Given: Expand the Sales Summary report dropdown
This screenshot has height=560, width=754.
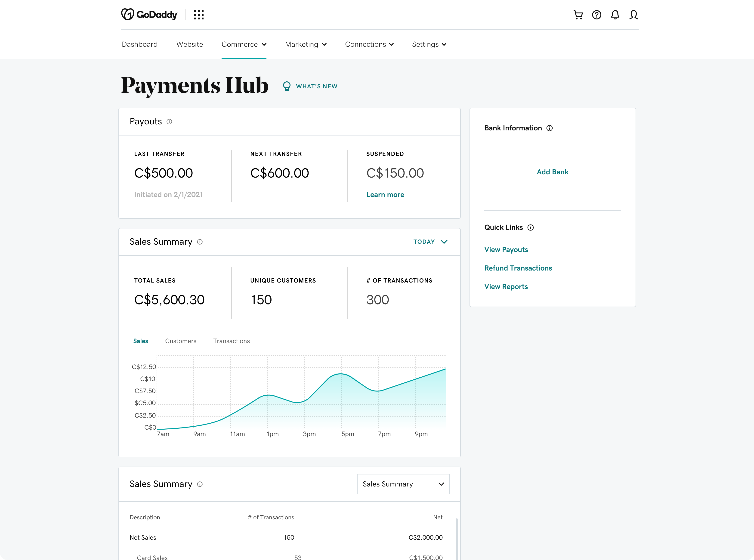Looking at the screenshot, I should [x=403, y=483].
